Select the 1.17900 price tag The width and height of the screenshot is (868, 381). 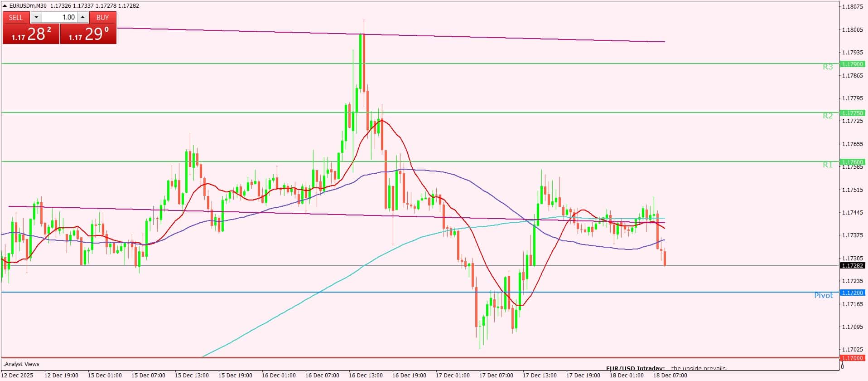pyautogui.click(x=852, y=64)
